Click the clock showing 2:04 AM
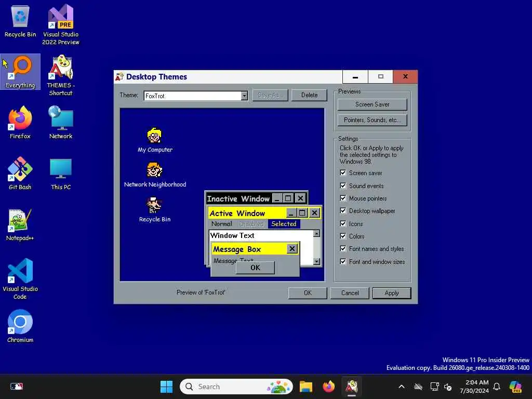 474,387
